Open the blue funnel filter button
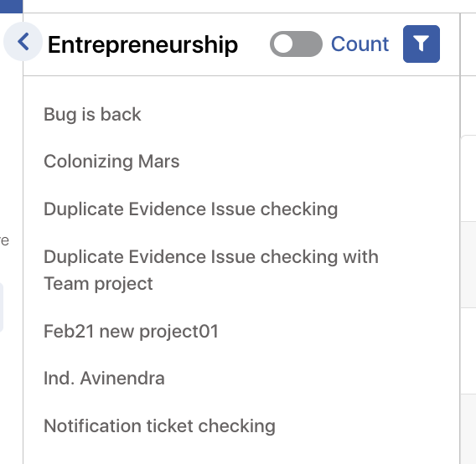Image resolution: width=476 pixels, height=464 pixels. [x=422, y=44]
